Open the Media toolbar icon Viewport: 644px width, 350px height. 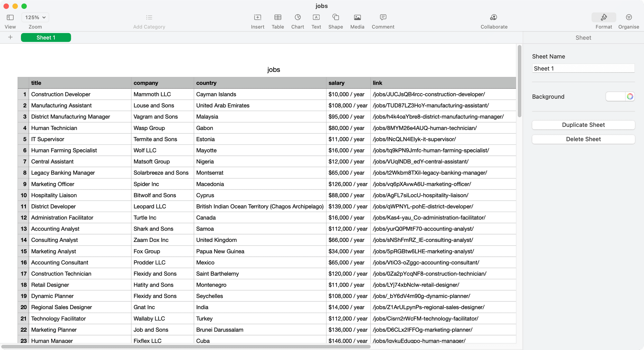click(357, 17)
